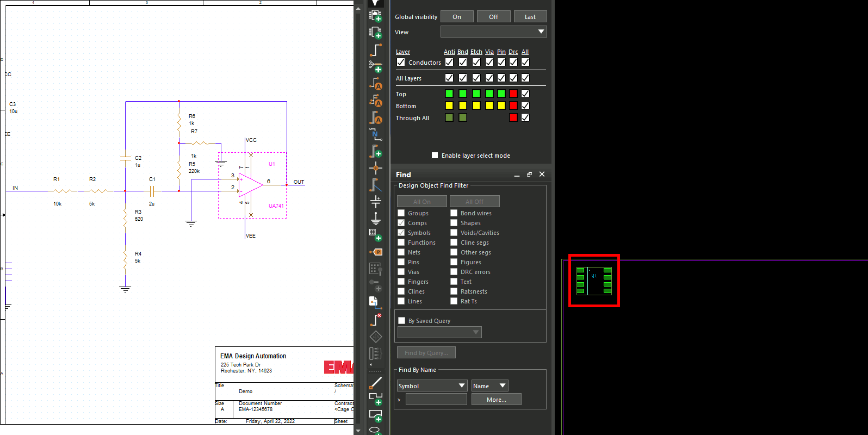Click the auto-connect to bus A tool
The width and height of the screenshot is (868, 435).
[x=375, y=117]
